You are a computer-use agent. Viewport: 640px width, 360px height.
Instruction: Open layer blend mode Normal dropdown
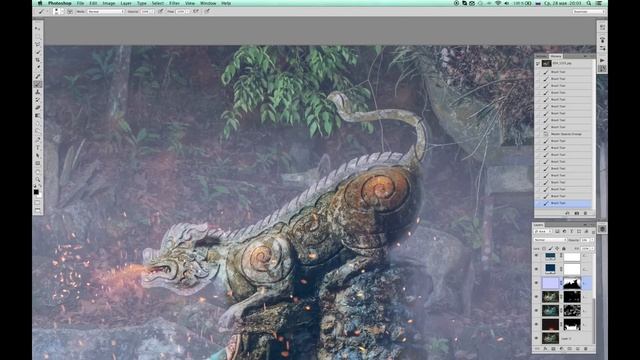click(x=551, y=240)
